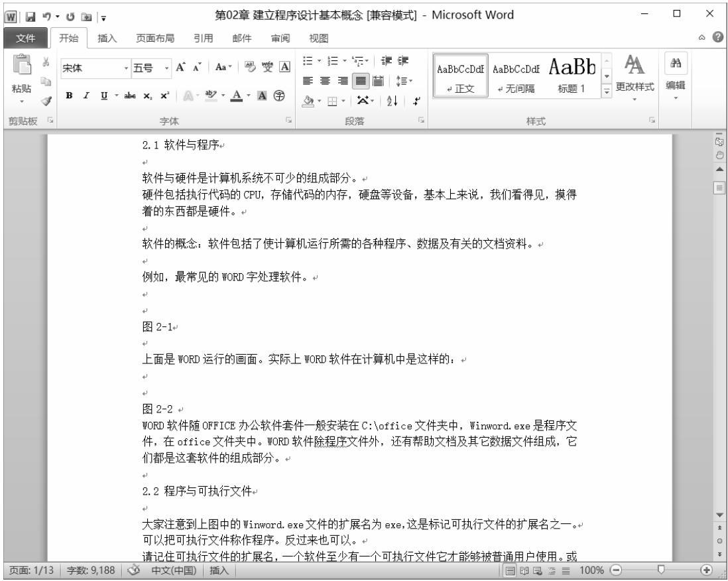Click the Save icon in quick access toolbar
Viewport: 728px width, 581px height.
[x=30, y=17]
